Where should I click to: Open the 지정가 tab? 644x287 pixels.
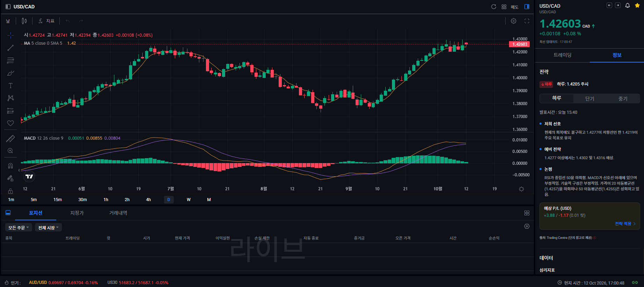77,213
